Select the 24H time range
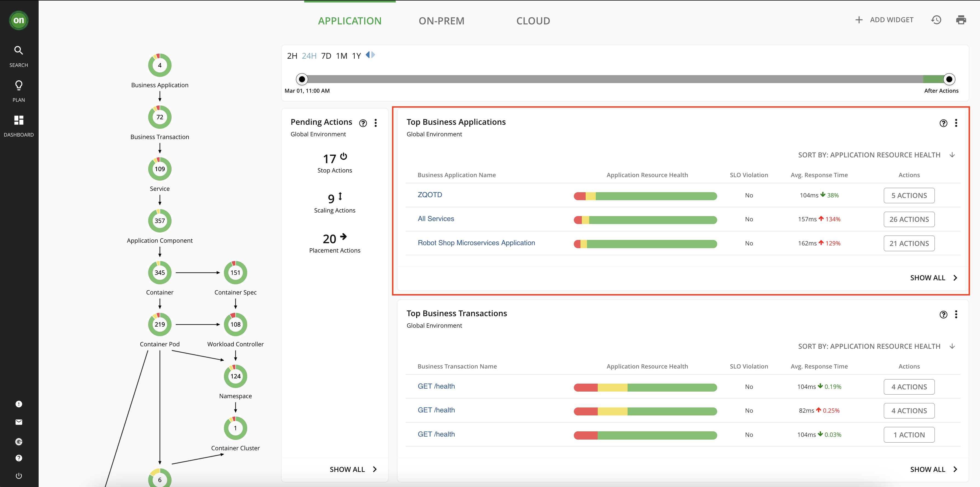 coord(309,56)
